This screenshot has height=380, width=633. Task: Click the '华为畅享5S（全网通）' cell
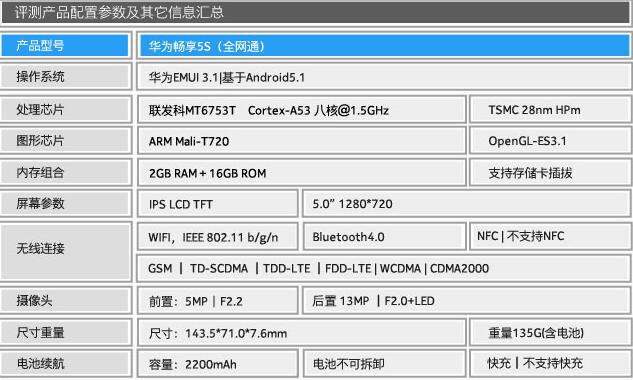[384, 46]
